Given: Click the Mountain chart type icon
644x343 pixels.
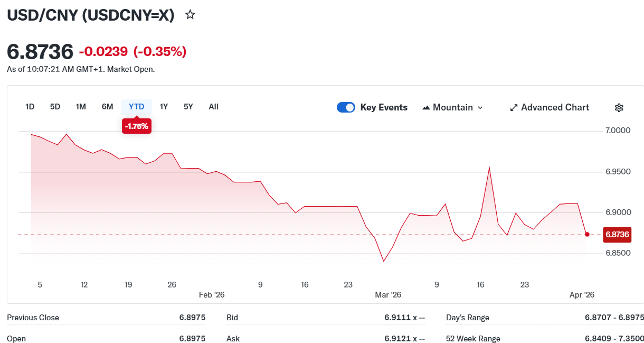Looking at the screenshot, I should coord(426,108).
